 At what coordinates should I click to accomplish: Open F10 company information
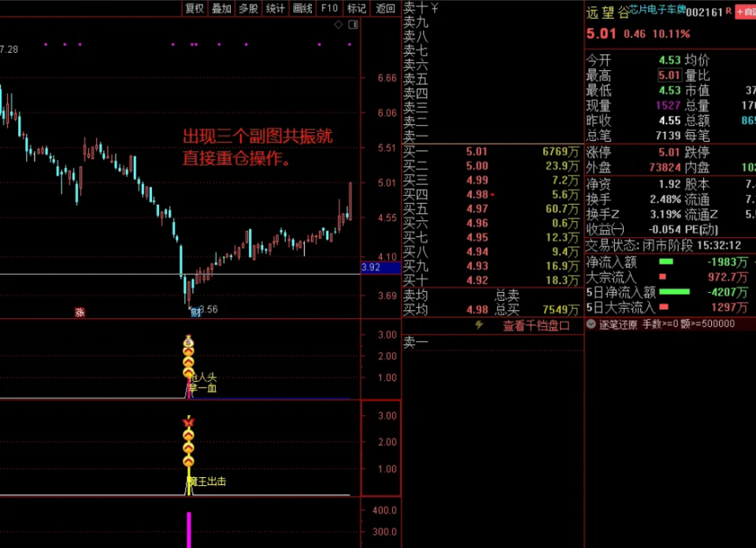[329, 8]
